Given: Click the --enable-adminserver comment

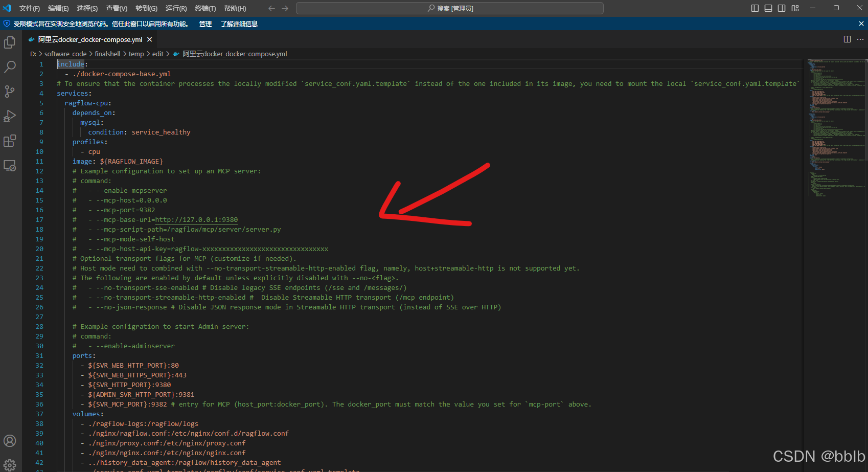Looking at the screenshot, I should pos(135,346).
